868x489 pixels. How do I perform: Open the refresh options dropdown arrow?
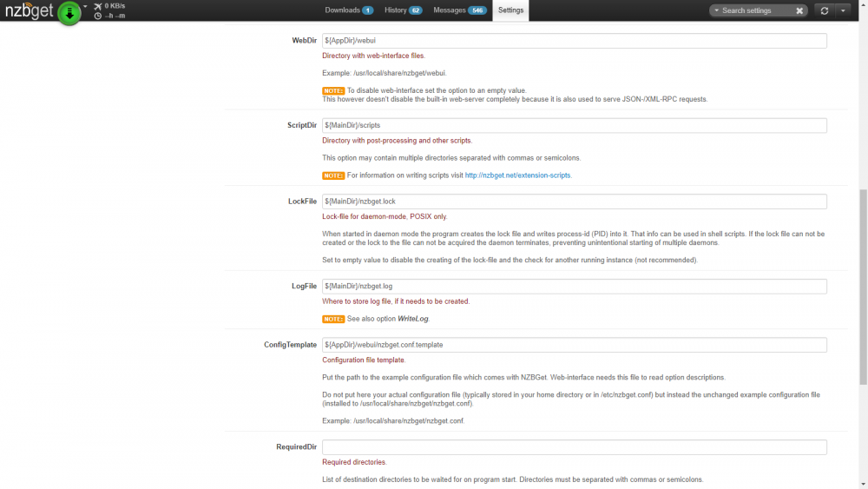pyautogui.click(x=843, y=10)
